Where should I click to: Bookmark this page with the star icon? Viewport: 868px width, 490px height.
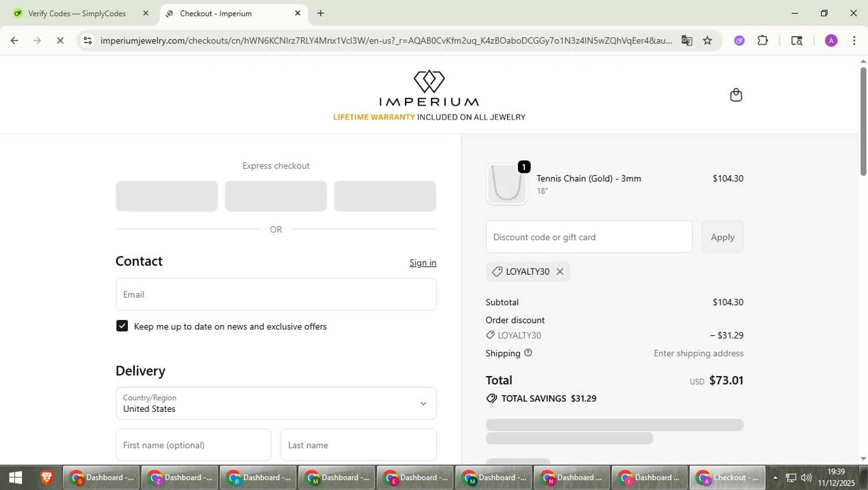click(707, 40)
